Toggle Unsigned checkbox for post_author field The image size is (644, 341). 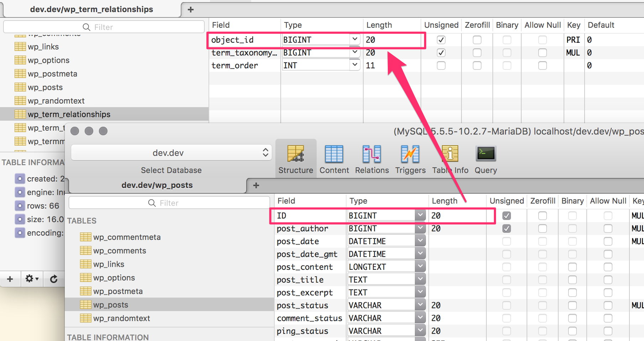(x=507, y=229)
